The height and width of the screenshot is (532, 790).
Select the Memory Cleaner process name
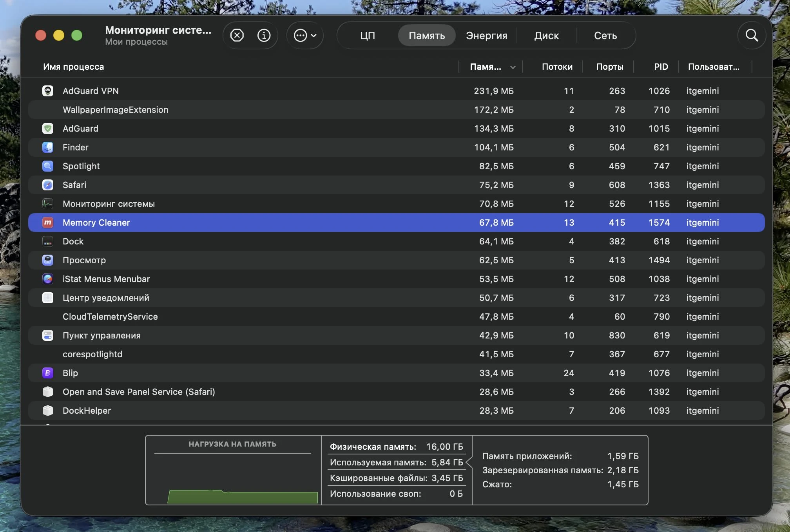[x=96, y=223]
